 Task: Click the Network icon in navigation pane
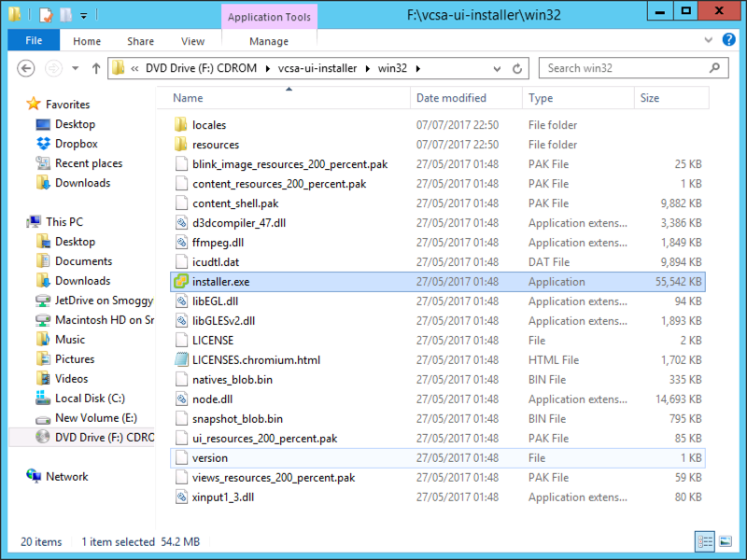point(34,476)
